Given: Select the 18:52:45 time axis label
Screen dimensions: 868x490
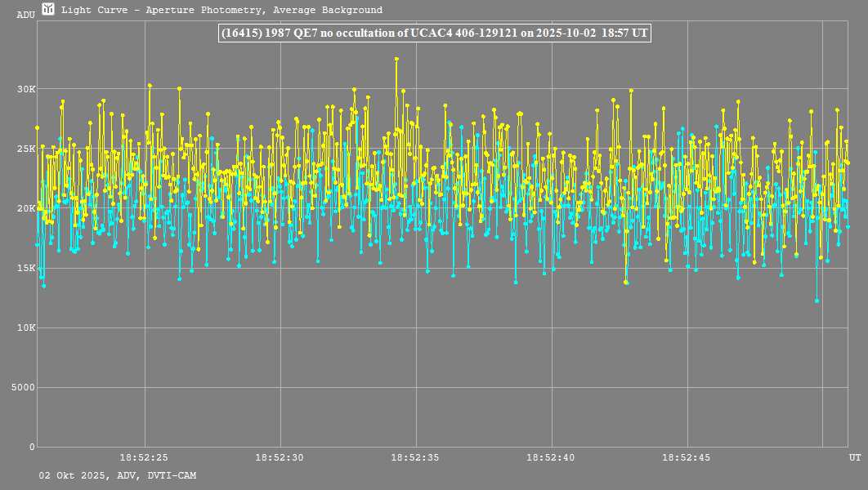Looking at the screenshot, I should tap(687, 457).
